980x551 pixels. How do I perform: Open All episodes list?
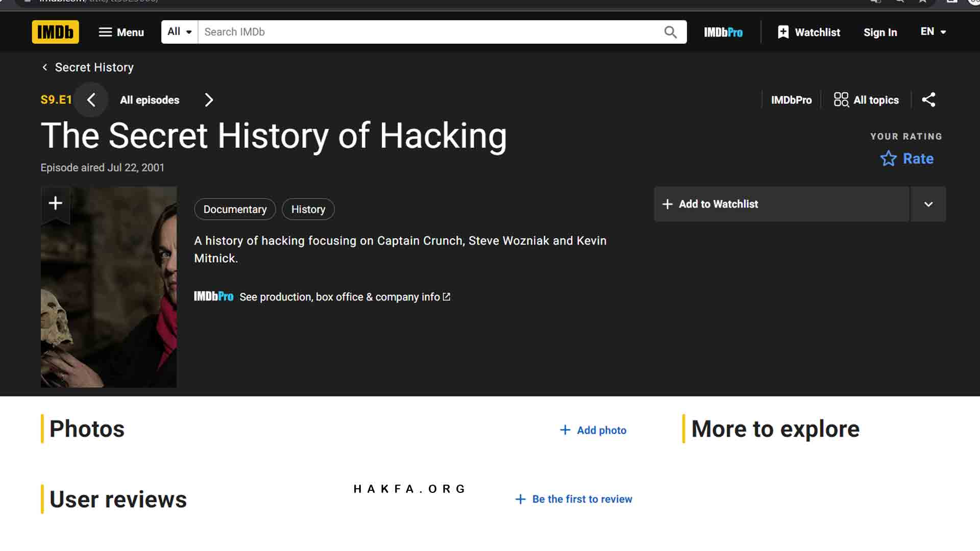pos(150,100)
